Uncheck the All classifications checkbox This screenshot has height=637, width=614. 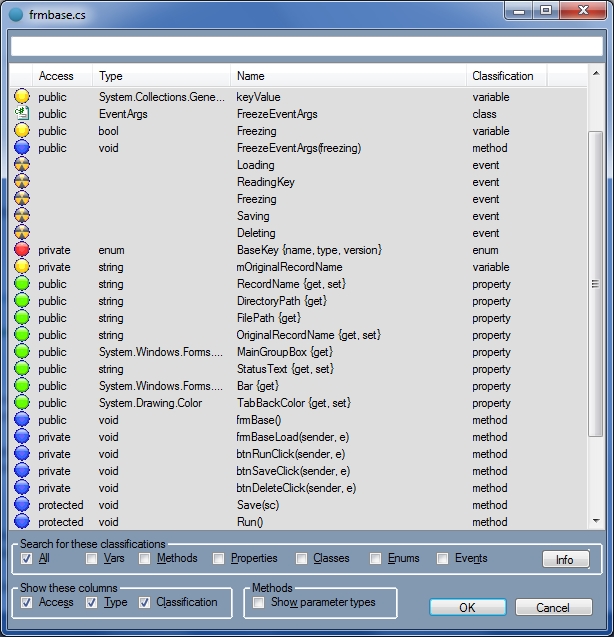point(27,559)
